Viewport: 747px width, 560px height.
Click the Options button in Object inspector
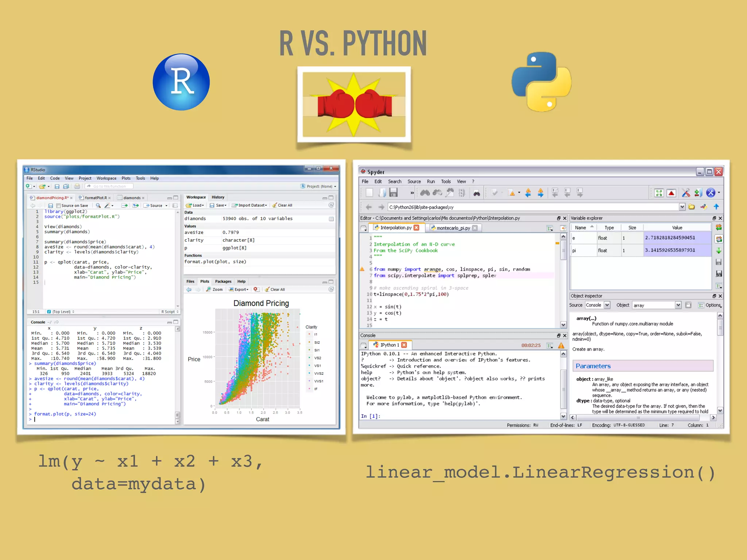click(x=710, y=305)
